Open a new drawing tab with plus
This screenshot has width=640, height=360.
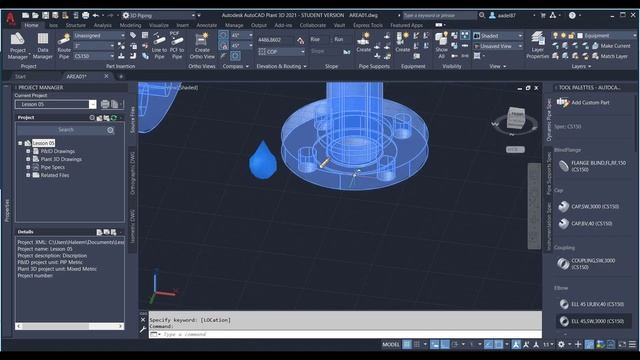pos(121,76)
